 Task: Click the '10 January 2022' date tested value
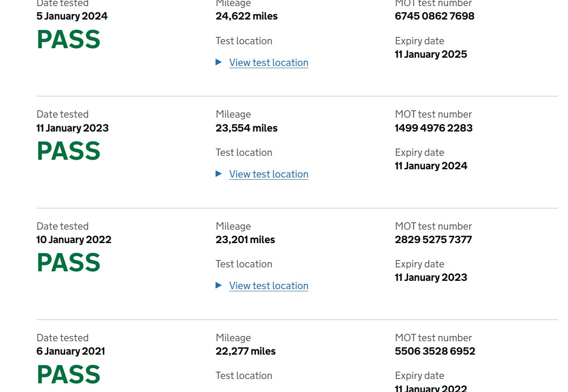[x=74, y=240]
